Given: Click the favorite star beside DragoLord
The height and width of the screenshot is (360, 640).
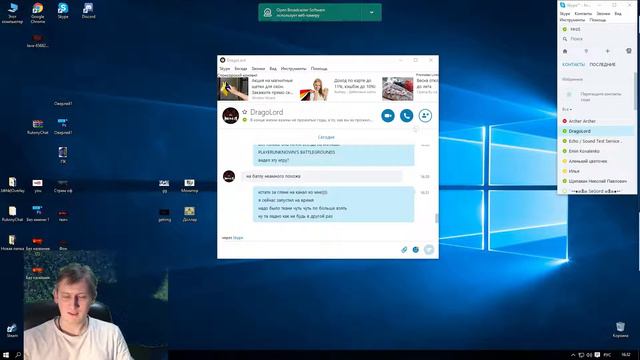Looking at the screenshot, I should click(x=244, y=112).
